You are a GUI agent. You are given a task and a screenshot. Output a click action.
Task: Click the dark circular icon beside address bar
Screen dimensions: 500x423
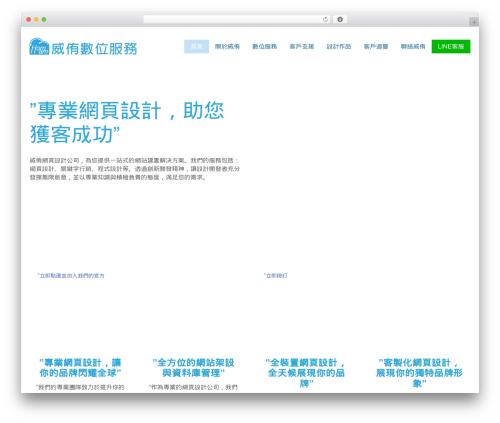tap(340, 20)
